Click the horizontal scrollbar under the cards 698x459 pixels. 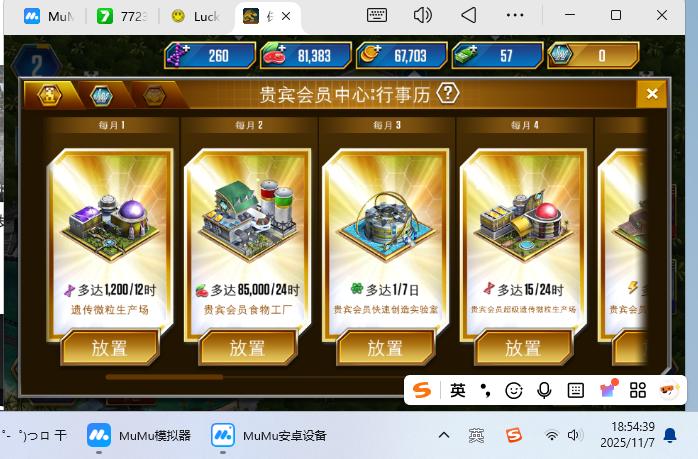coord(164,377)
